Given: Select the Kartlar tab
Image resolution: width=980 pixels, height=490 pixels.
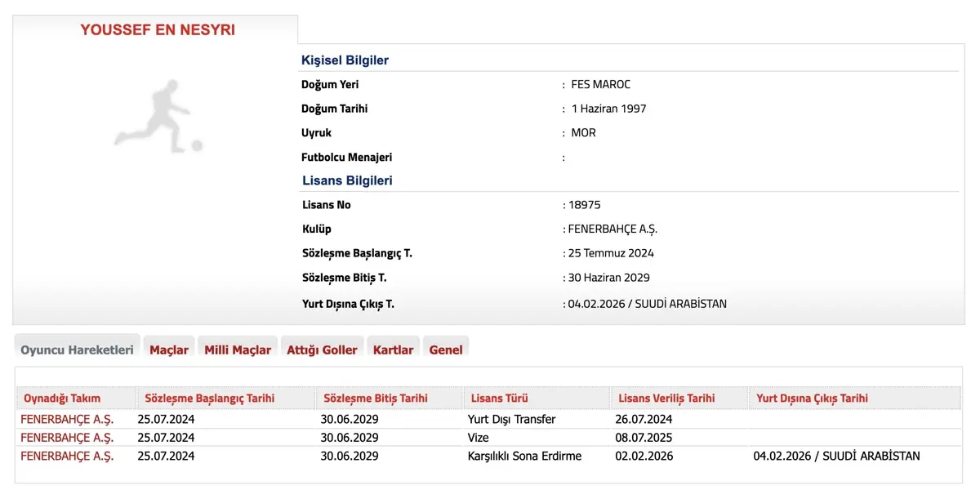Looking at the screenshot, I should click(393, 350).
